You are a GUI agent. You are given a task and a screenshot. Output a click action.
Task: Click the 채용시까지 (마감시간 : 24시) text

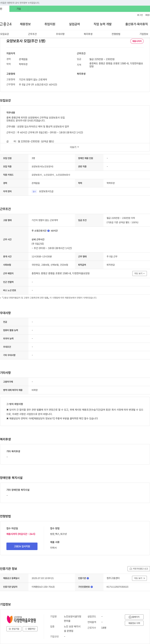tap(21, 534)
